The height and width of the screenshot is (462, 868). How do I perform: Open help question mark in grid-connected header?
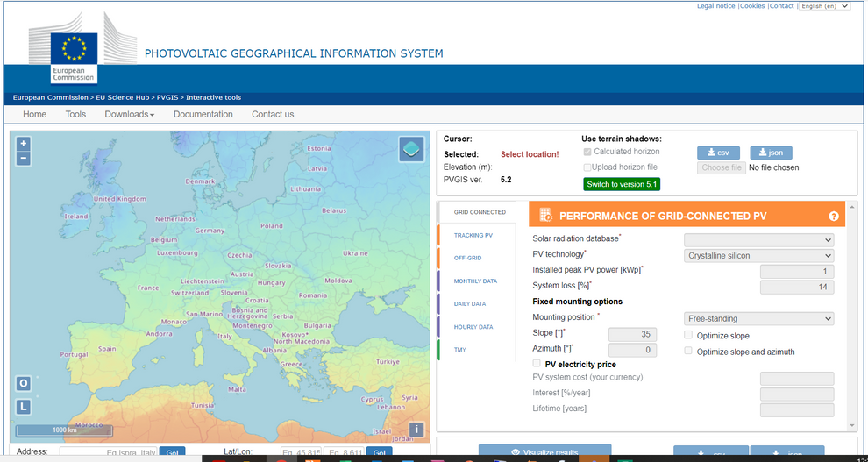click(x=834, y=217)
